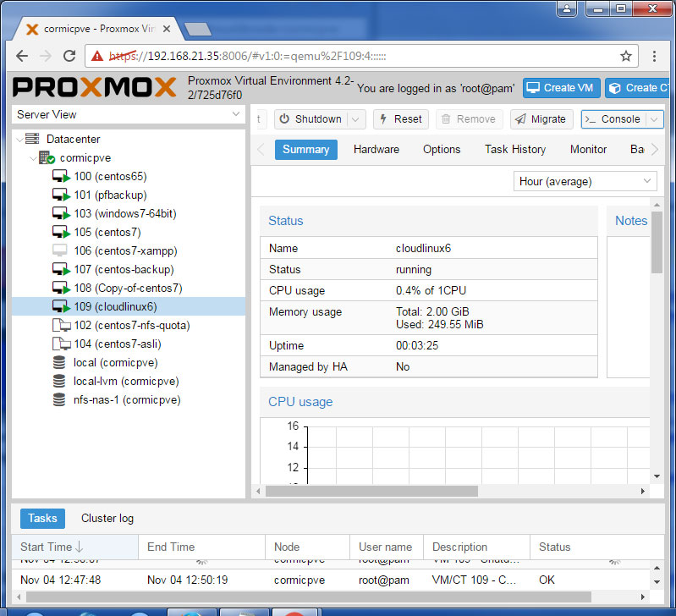This screenshot has width=676, height=616.
Task: Click the VM icon for 105 (centos7)
Action: tap(61, 232)
